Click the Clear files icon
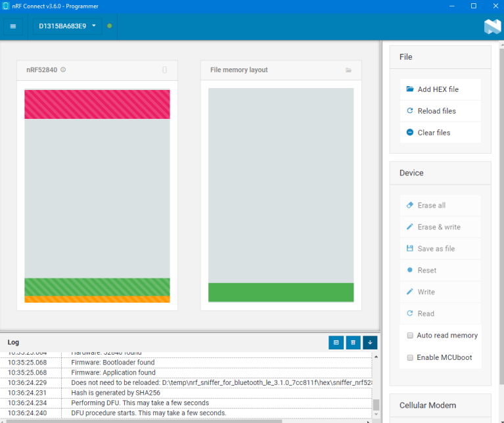504x423 pixels. pyautogui.click(x=410, y=132)
